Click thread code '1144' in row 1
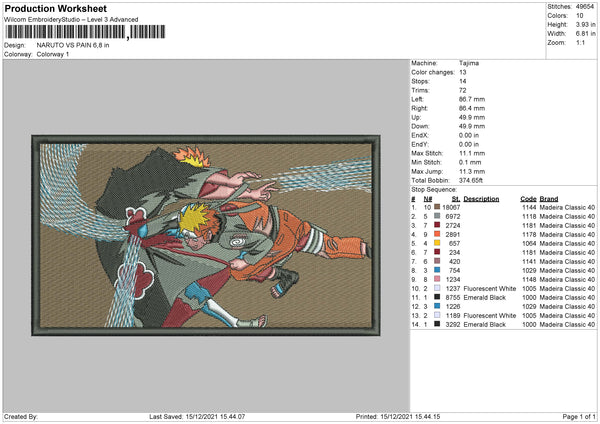600x424 pixels. click(529, 207)
